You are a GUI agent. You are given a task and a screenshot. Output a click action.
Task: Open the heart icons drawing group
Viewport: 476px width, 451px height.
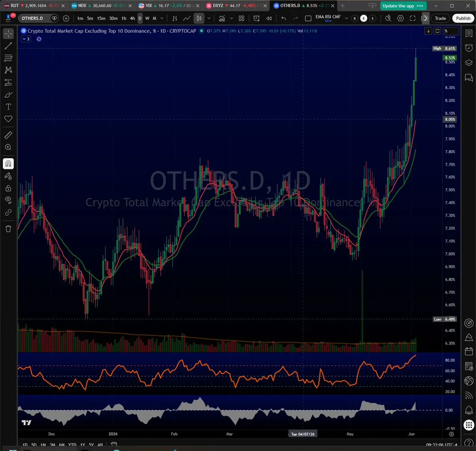(8, 119)
